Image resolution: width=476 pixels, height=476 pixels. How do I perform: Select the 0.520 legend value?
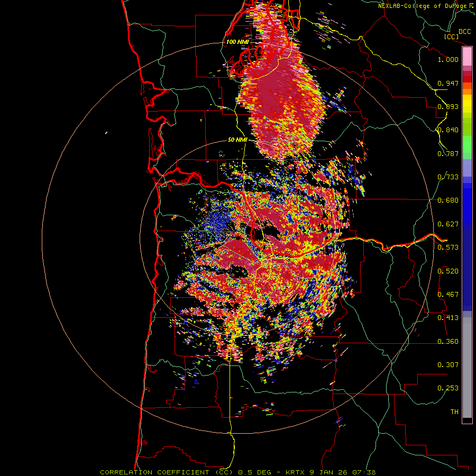click(448, 271)
